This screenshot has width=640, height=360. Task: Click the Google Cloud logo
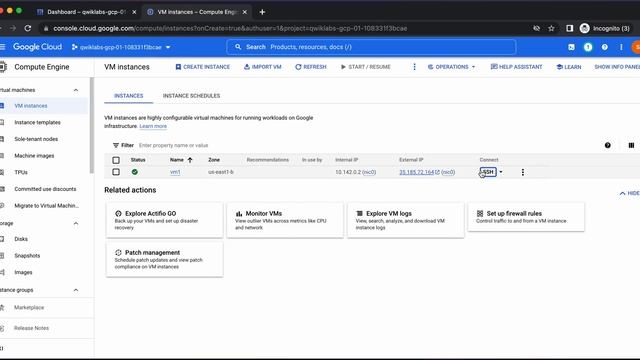38,47
